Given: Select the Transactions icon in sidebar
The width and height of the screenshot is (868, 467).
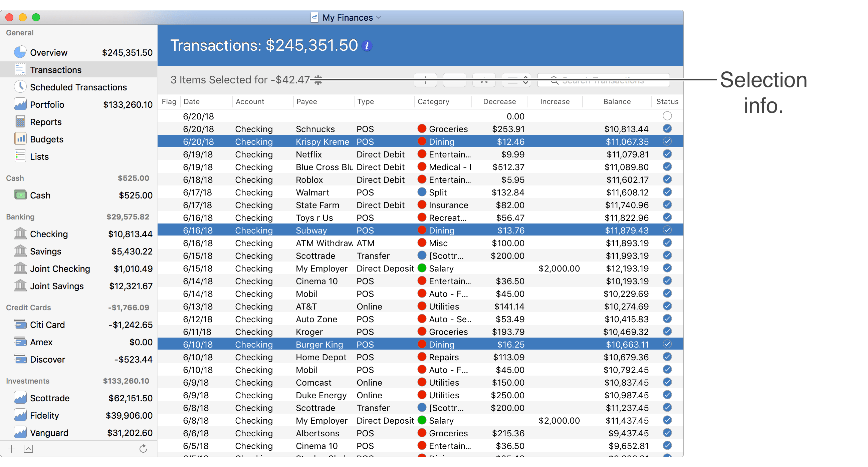Looking at the screenshot, I should tap(20, 70).
